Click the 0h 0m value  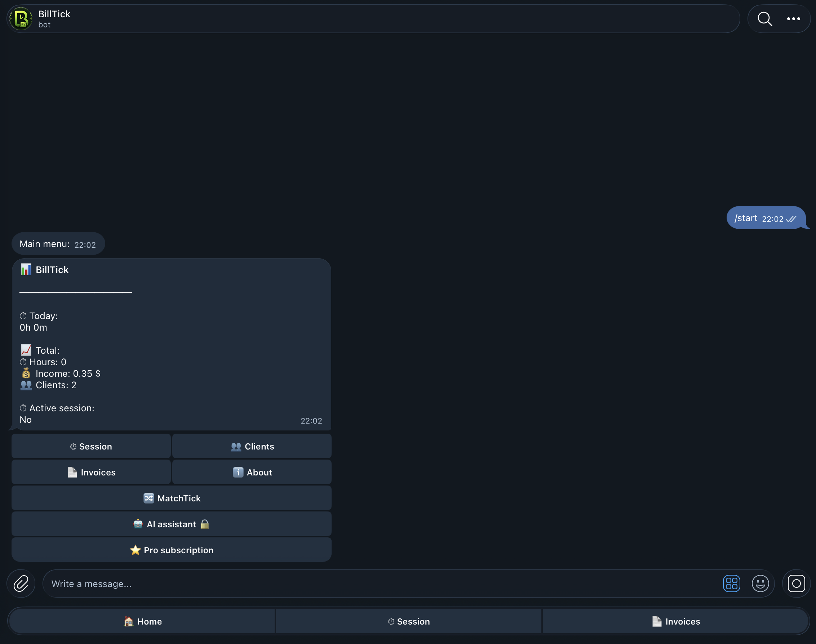pos(33,327)
